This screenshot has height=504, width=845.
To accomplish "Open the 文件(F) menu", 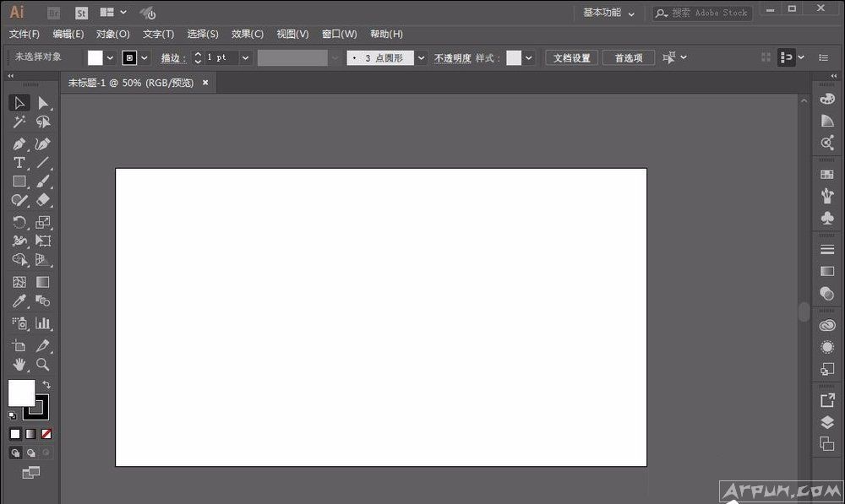I will tap(25, 34).
